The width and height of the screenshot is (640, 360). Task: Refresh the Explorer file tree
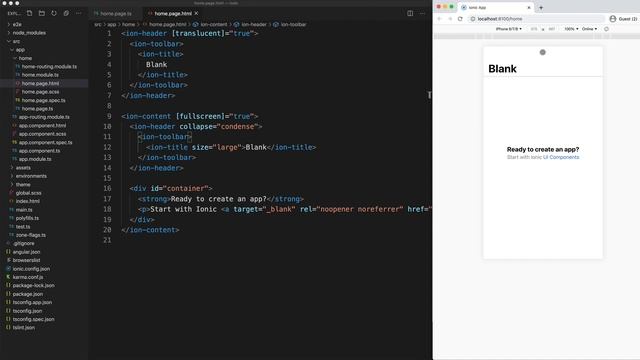pyautogui.click(x=54, y=13)
